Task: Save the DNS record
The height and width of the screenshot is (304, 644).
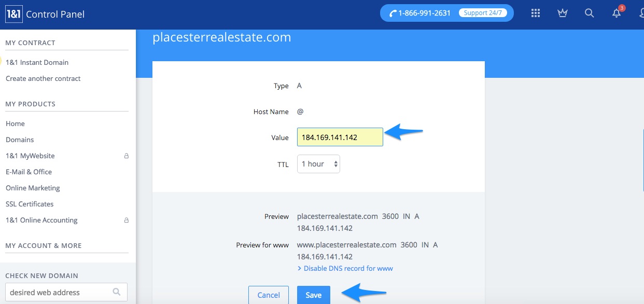Action: point(314,295)
